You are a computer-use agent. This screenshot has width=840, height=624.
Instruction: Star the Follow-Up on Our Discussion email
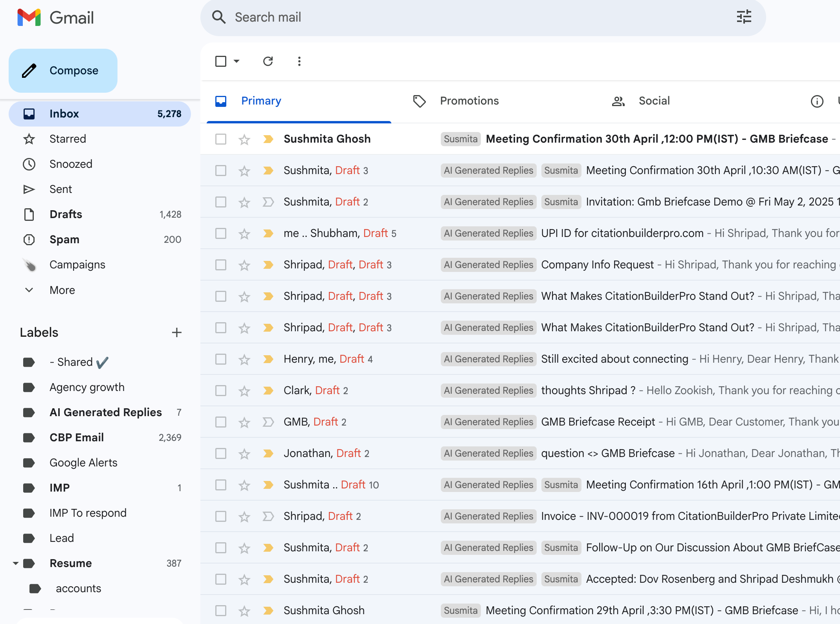(244, 548)
